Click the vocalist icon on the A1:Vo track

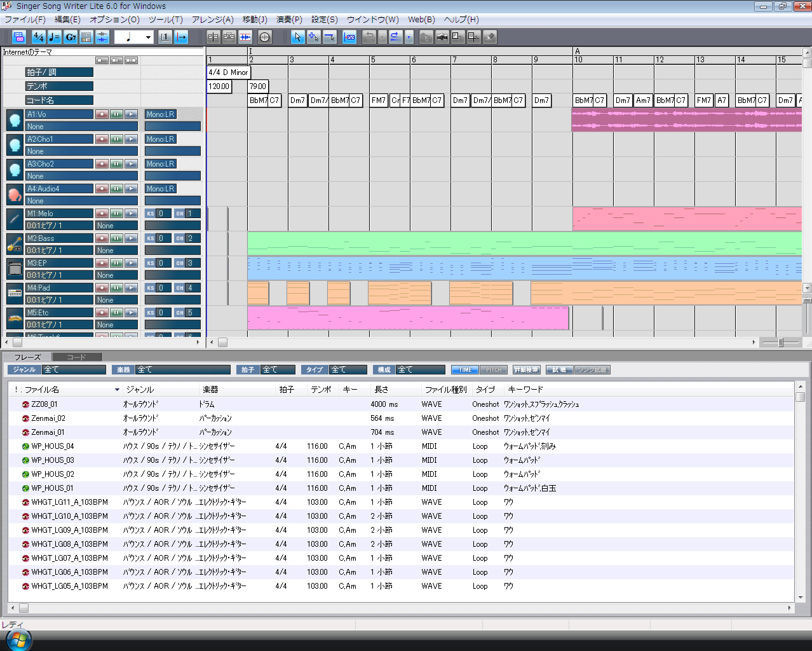click(x=14, y=120)
